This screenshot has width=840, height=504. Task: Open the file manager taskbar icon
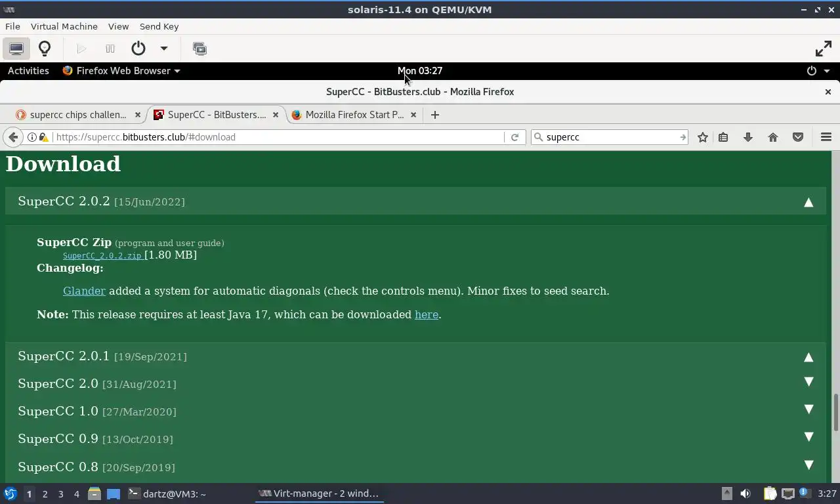[94, 493]
